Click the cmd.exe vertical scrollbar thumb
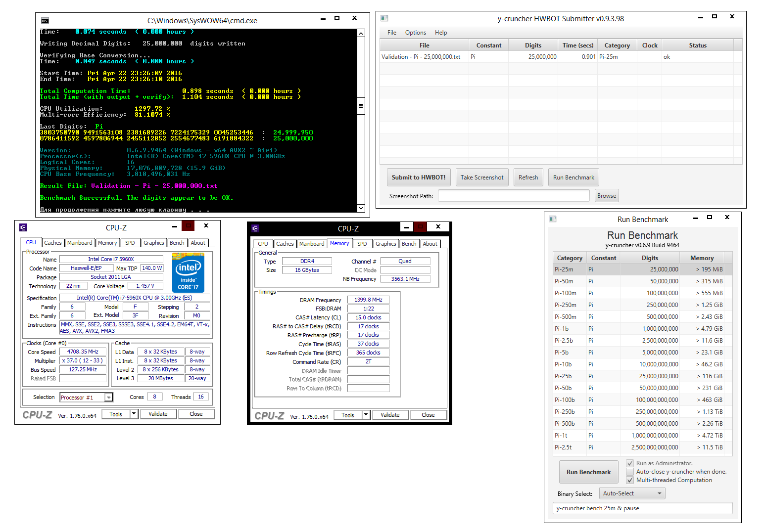Viewport: 765px width, 532px height. tap(361, 106)
